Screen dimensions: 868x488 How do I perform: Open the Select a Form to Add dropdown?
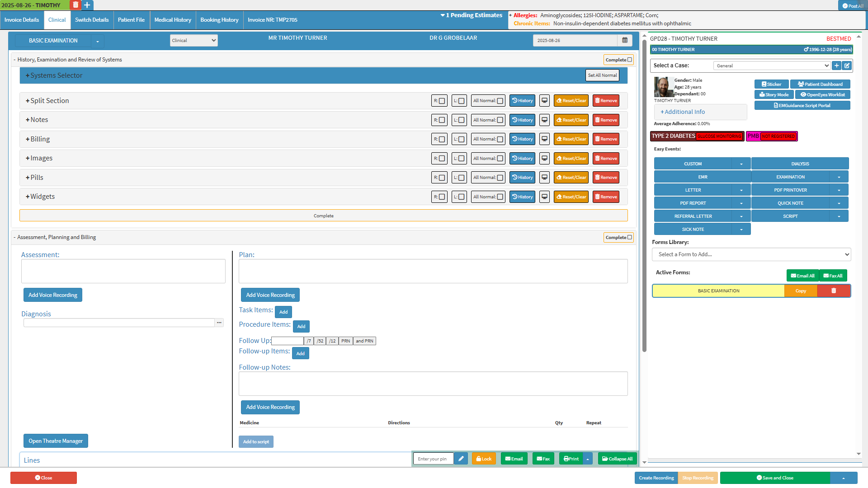coord(751,254)
